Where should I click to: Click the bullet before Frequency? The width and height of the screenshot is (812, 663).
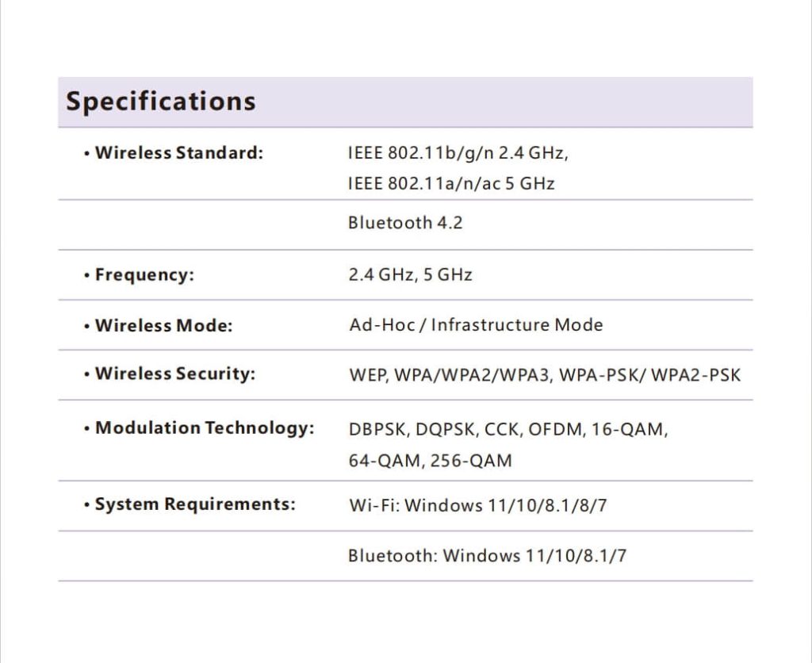point(86,276)
